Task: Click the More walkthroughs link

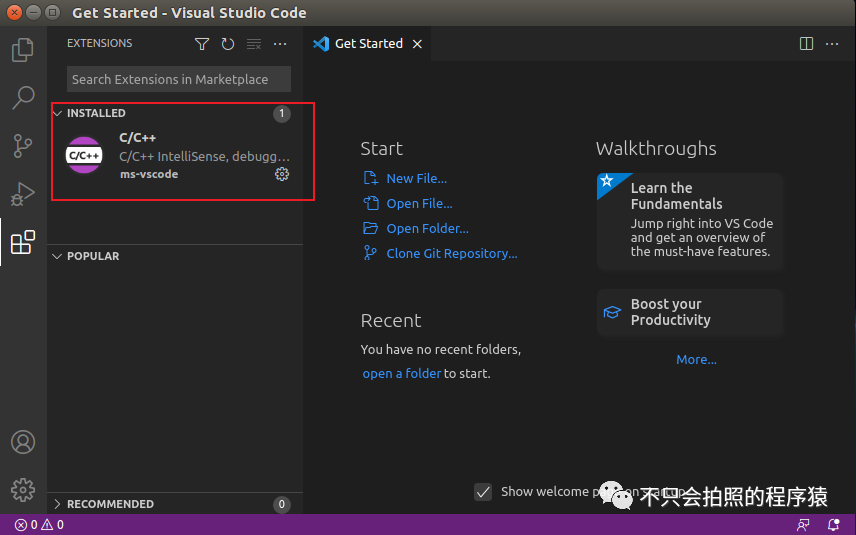Action: point(696,360)
